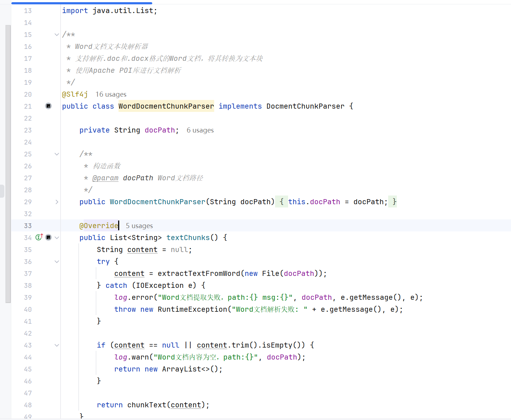Collapse textChunks method using its fold arrow
The image size is (511, 420).
click(57, 238)
